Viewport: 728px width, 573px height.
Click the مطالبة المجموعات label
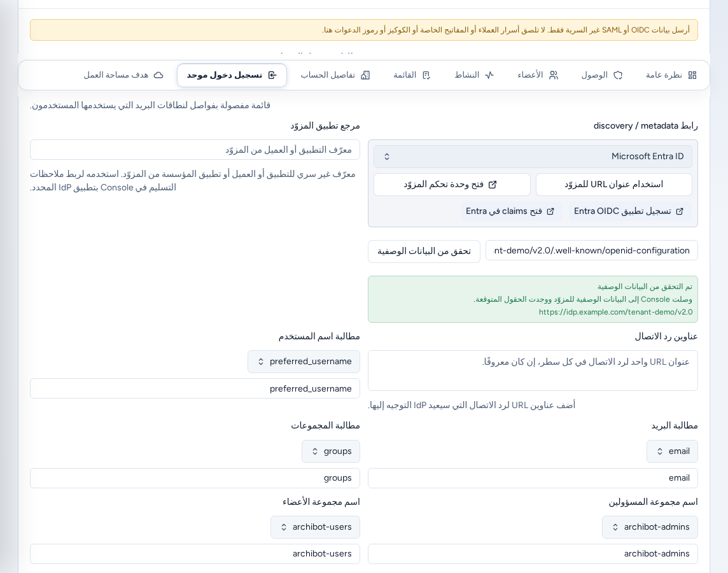325,426
